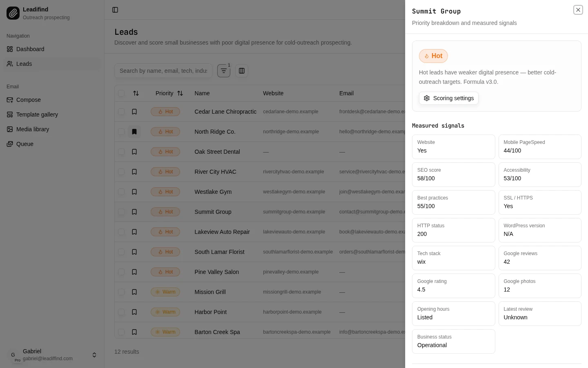588x368 pixels.
Task: Click the Google reviews 42 signal card
Action: (540, 258)
